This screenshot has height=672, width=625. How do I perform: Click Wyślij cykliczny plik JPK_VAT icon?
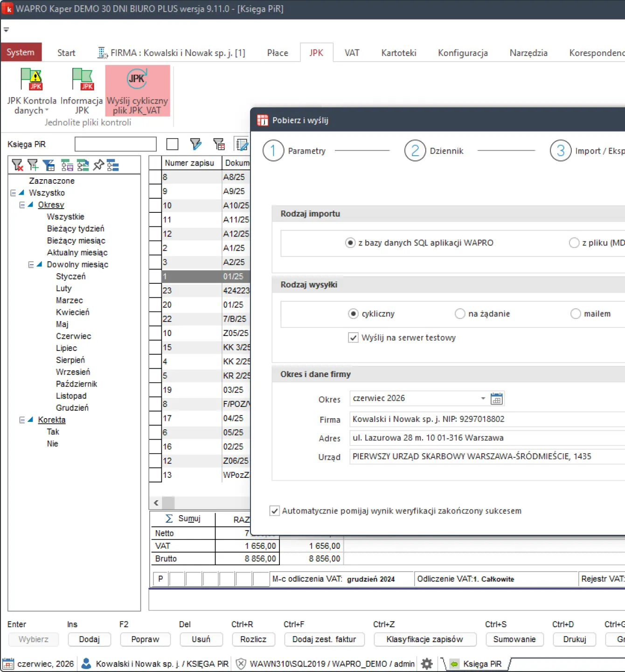click(137, 91)
